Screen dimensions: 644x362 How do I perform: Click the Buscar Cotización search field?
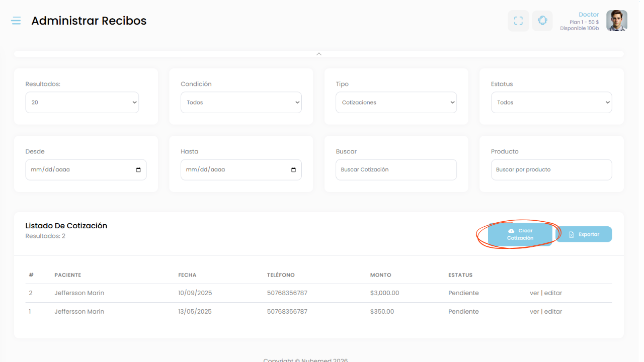point(396,170)
